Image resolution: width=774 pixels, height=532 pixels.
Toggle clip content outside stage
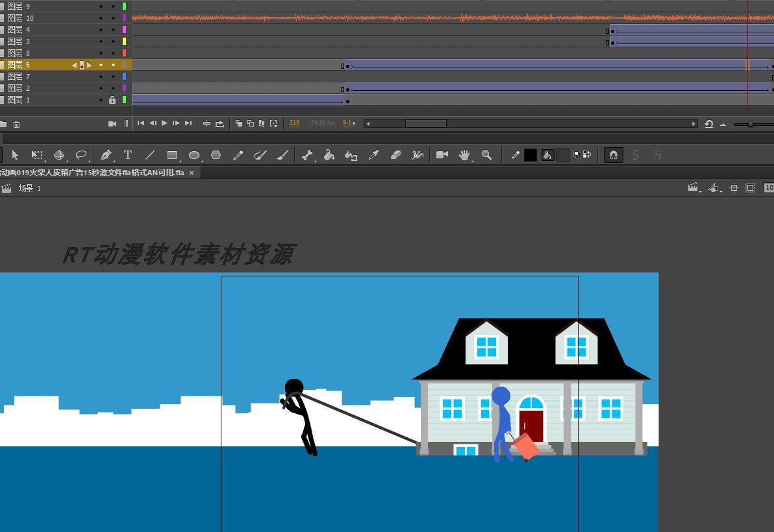pos(751,188)
